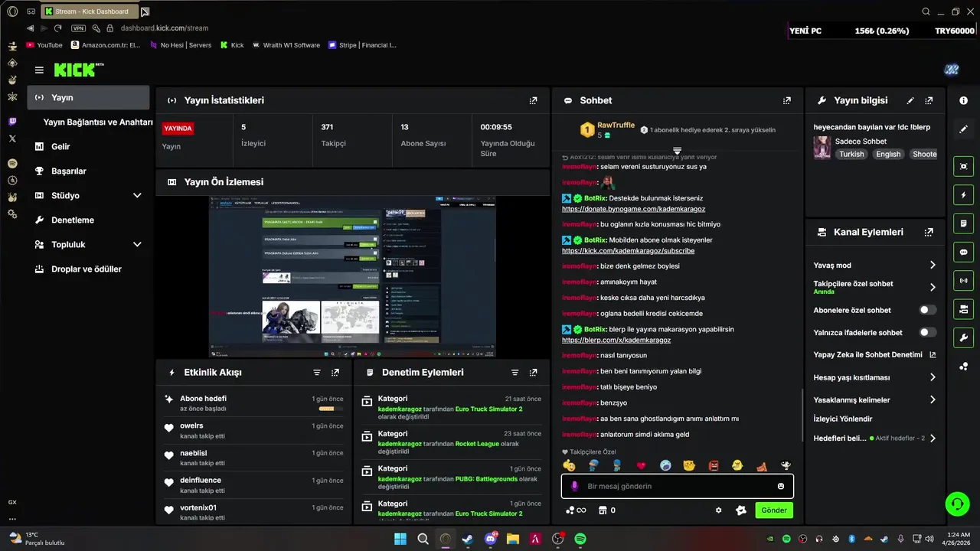Viewport: 980px width, 551px height.
Task: Open Discord from the Windows taskbar
Action: point(490,539)
